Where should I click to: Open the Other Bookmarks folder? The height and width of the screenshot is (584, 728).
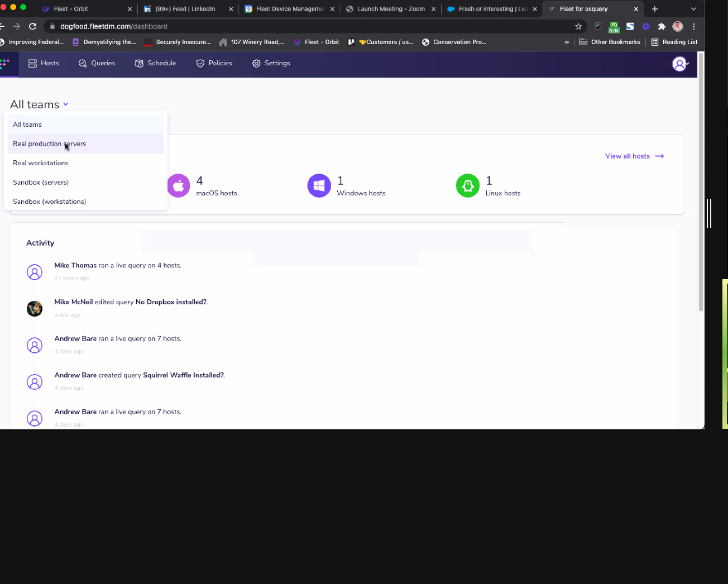pos(610,42)
